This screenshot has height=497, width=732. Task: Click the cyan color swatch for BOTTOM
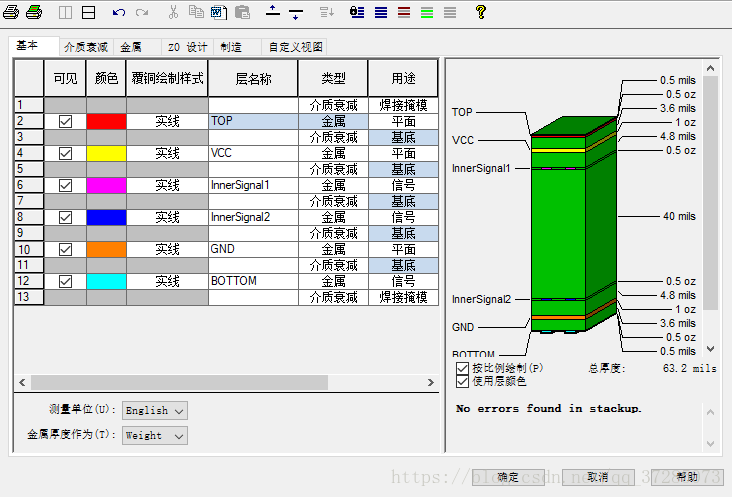pyautogui.click(x=106, y=281)
